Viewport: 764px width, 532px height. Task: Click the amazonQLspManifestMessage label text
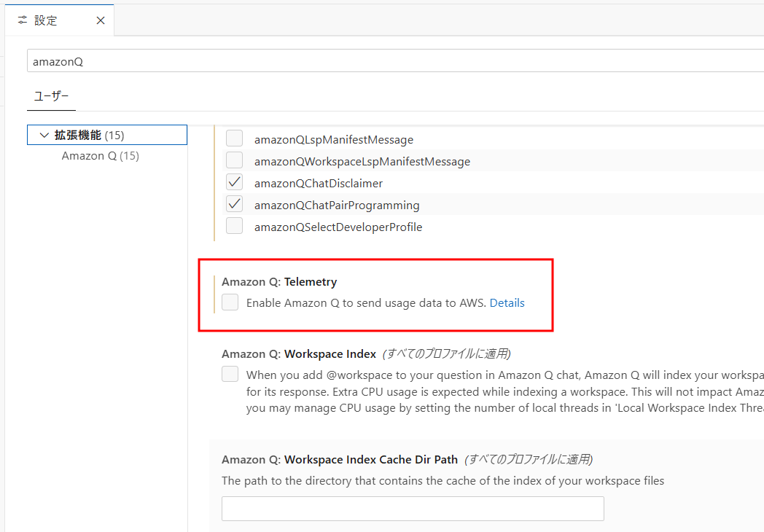[334, 140]
